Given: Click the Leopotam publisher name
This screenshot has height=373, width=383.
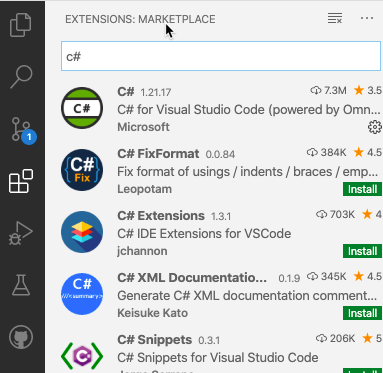Looking at the screenshot, I should (x=144, y=189).
